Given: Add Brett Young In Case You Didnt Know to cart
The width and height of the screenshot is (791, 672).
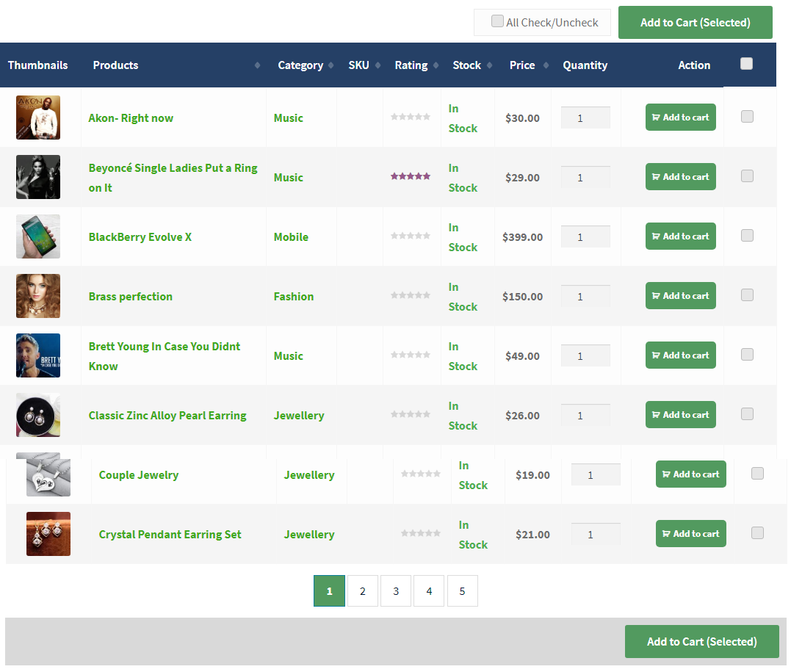Looking at the screenshot, I should click(x=681, y=355).
